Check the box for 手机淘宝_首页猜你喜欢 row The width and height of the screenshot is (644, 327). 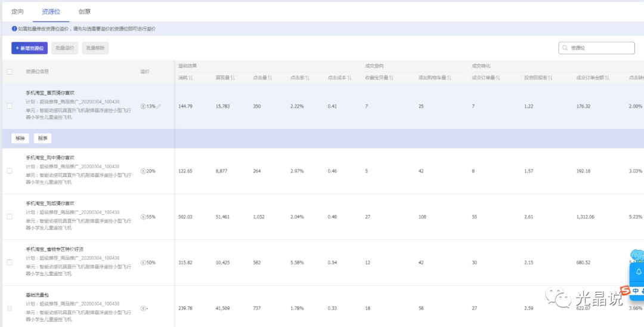tap(10, 106)
